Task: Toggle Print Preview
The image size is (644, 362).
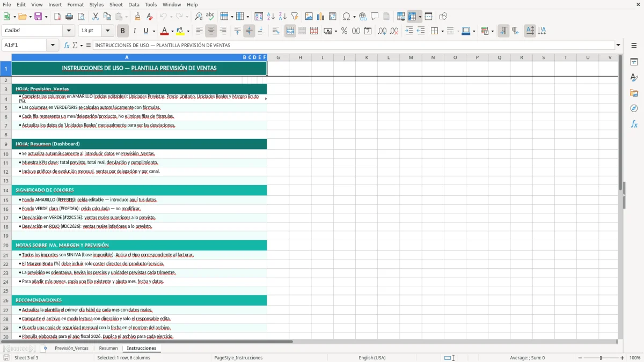Action: [x=81, y=17]
